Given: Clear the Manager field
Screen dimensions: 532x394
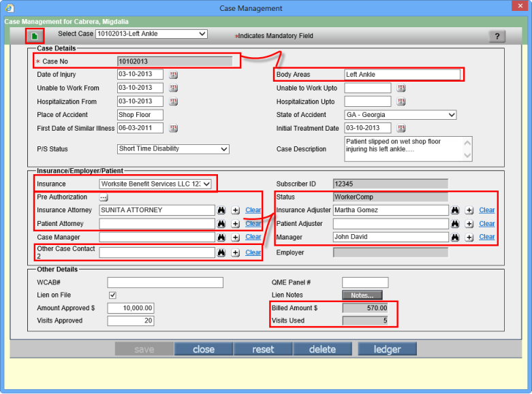Looking at the screenshot, I should point(487,237).
